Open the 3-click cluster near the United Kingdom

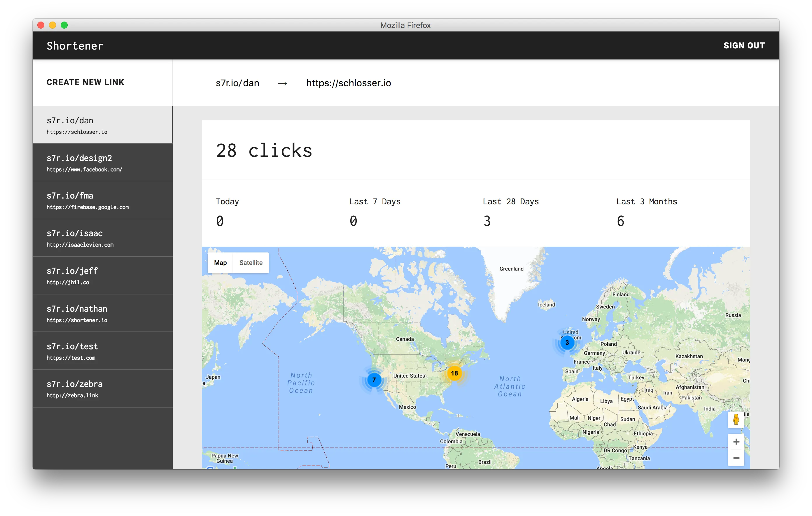[568, 342]
